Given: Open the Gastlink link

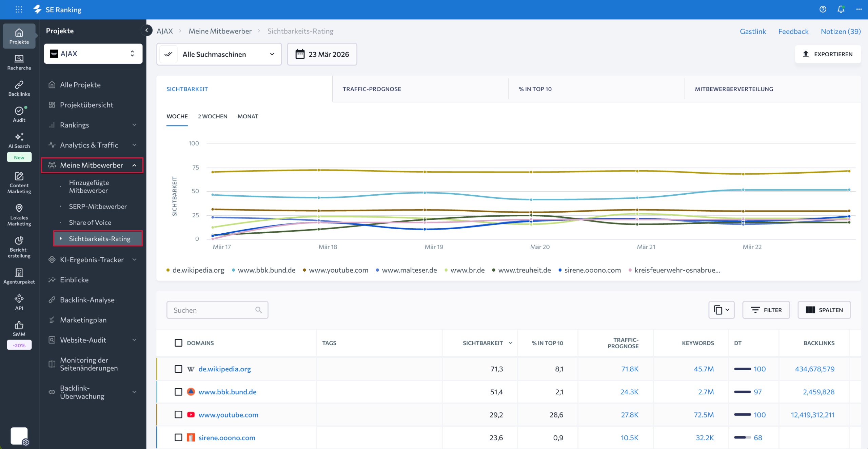Looking at the screenshot, I should click(x=753, y=31).
